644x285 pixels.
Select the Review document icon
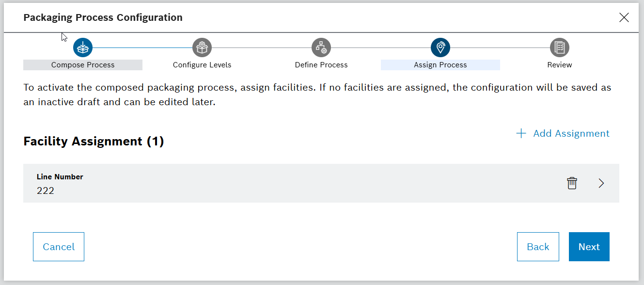coord(559,47)
